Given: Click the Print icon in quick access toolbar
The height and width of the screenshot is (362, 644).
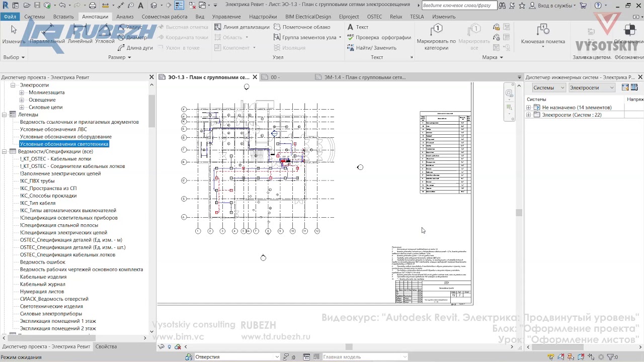Looking at the screenshot, I should (x=93, y=6).
